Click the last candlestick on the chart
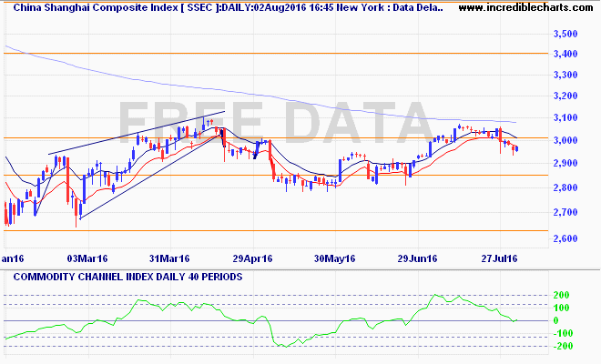 click(x=517, y=148)
